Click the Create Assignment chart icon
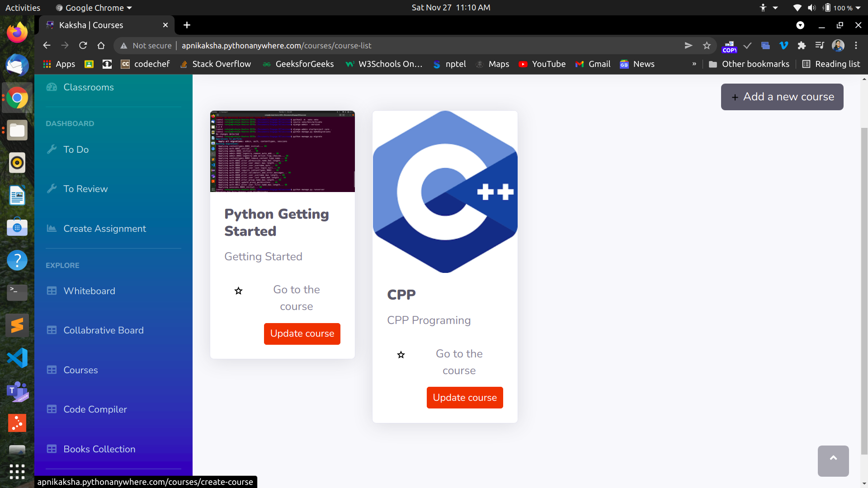This screenshot has width=868, height=488. click(52, 229)
